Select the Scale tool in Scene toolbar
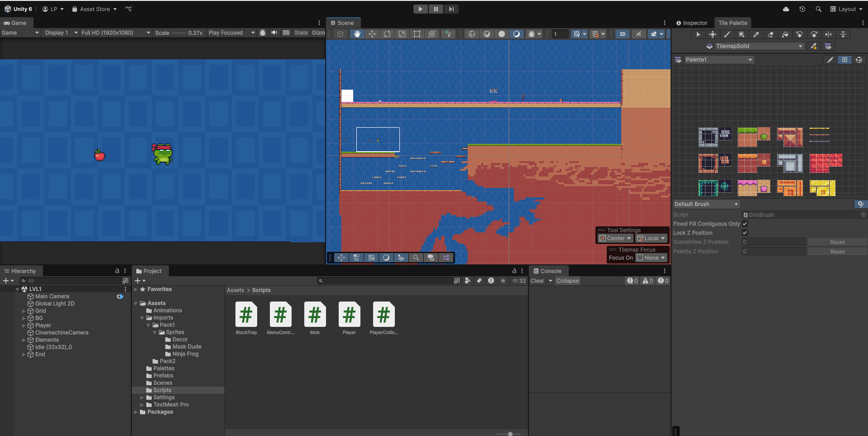This screenshot has height=436, width=868. pyautogui.click(x=402, y=34)
